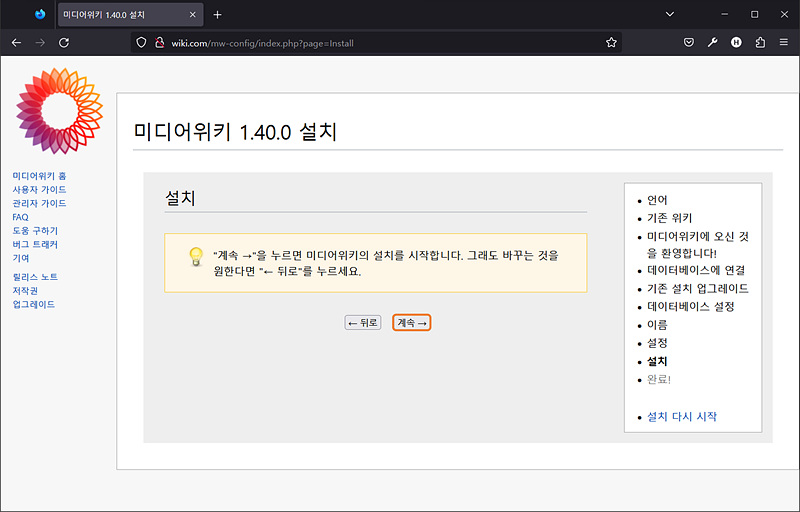Open the 업그레이드 sidebar link
The width and height of the screenshot is (800, 512).
pos(34,304)
